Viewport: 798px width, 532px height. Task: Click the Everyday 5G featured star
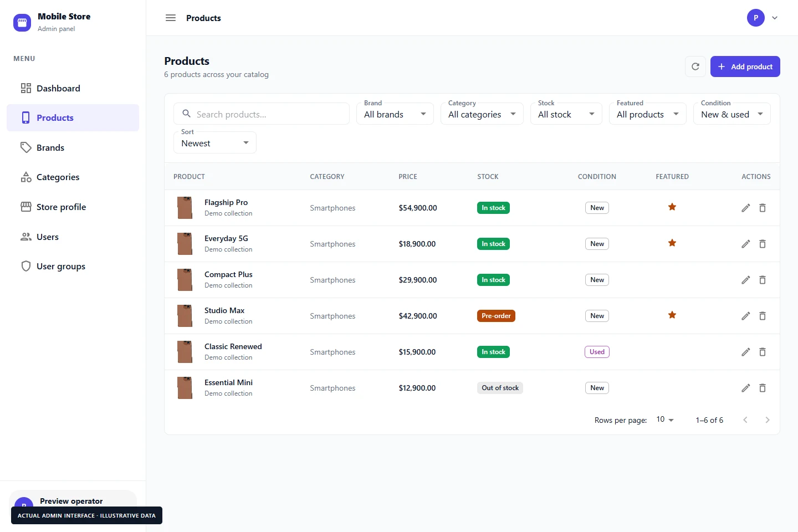tap(672, 243)
